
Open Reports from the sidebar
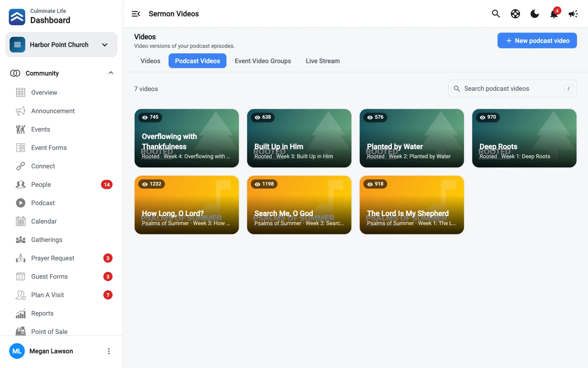pos(61,313)
